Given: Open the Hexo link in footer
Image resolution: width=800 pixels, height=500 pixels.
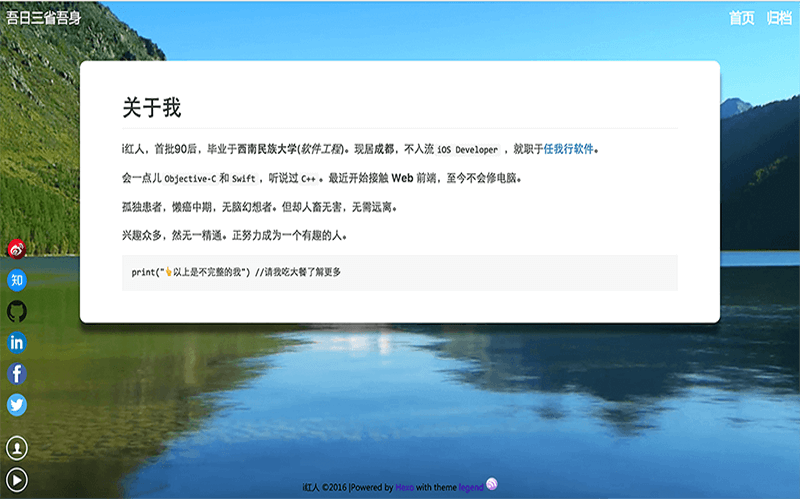Looking at the screenshot, I should tap(405, 487).
